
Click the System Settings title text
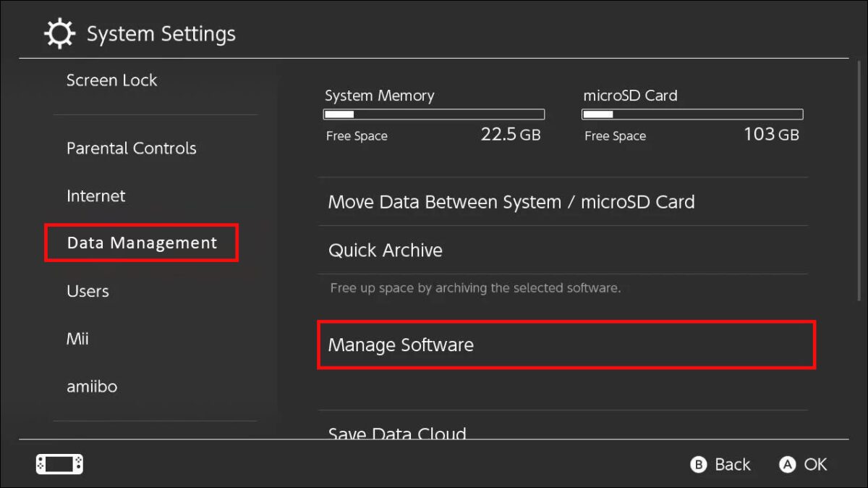pos(161,34)
